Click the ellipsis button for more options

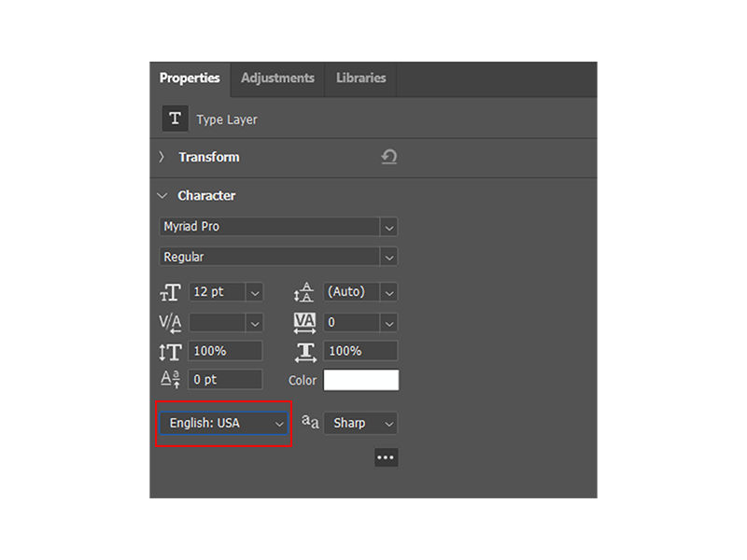coord(386,457)
